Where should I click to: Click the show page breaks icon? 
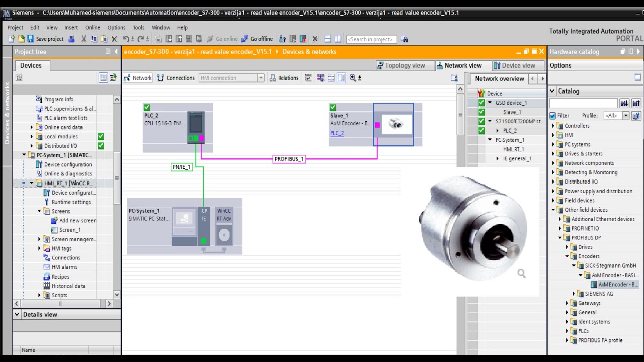tap(331, 78)
